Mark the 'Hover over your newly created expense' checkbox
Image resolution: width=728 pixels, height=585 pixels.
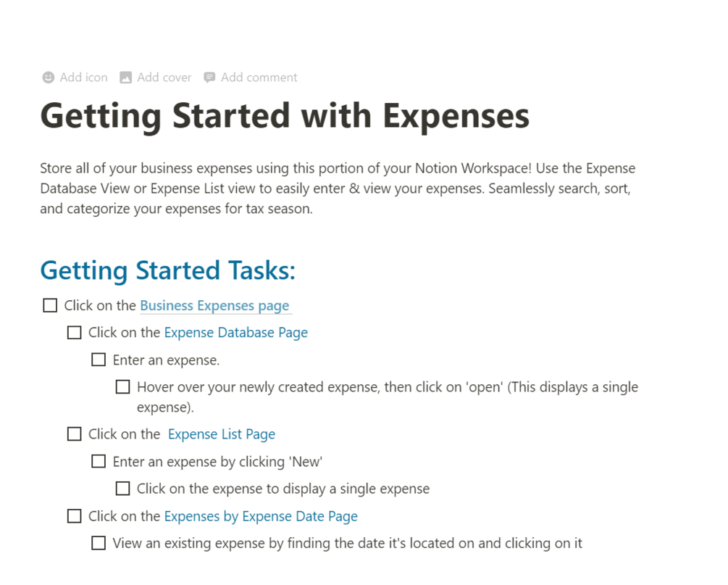122,387
